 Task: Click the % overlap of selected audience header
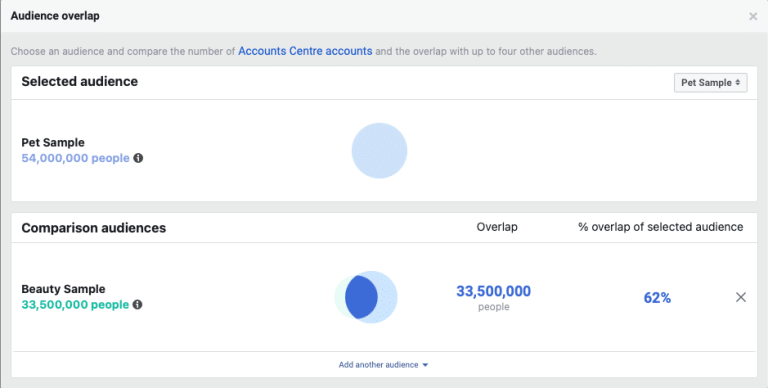[x=660, y=227]
